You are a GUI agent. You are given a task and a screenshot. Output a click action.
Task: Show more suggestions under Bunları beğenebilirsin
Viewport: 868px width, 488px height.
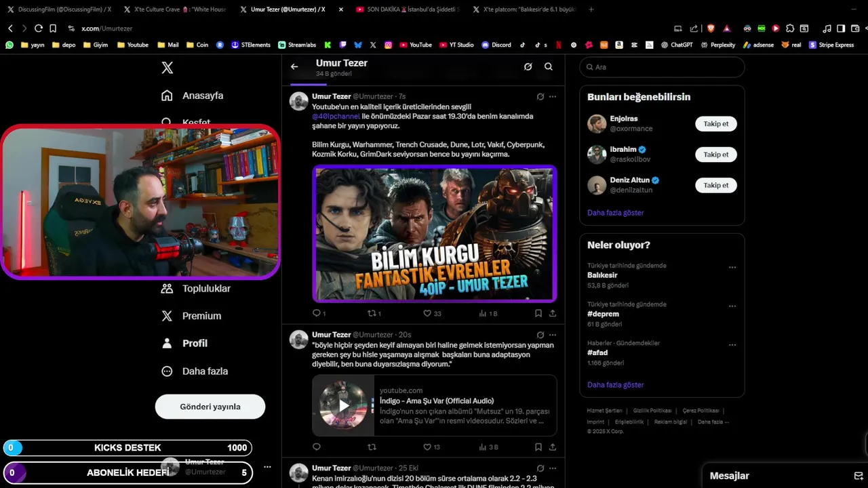(616, 213)
